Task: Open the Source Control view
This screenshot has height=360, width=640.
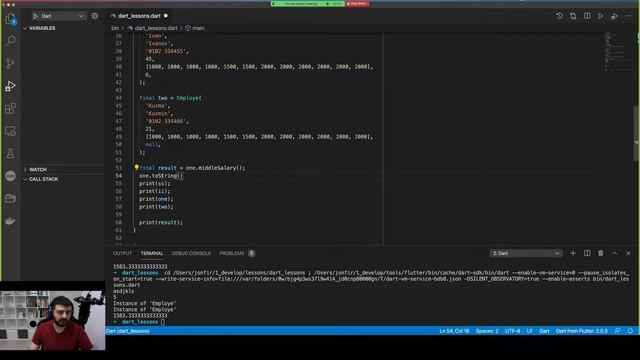Action: [11, 63]
